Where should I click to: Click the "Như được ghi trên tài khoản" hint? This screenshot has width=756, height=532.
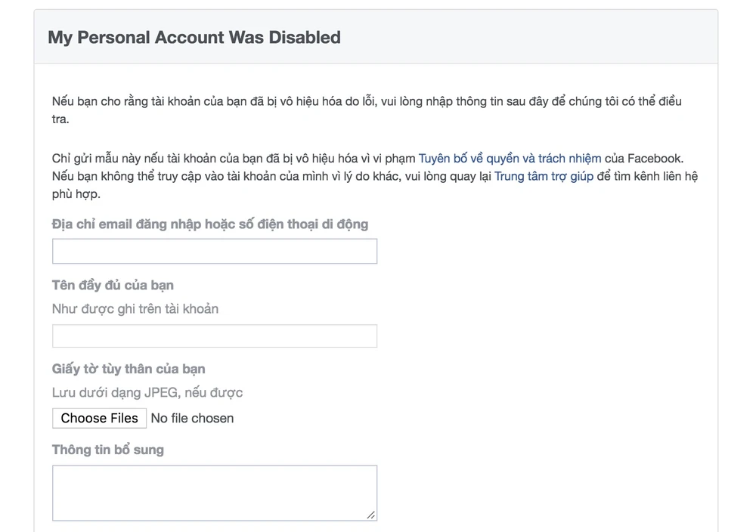pos(135,308)
